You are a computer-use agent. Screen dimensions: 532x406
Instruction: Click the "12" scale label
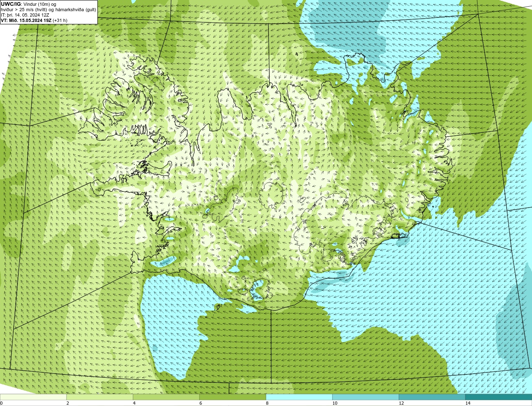[x=401, y=403]
